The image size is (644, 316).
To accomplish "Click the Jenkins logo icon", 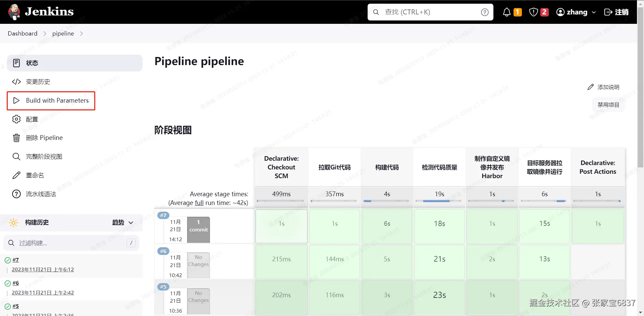I will point(14,12).
